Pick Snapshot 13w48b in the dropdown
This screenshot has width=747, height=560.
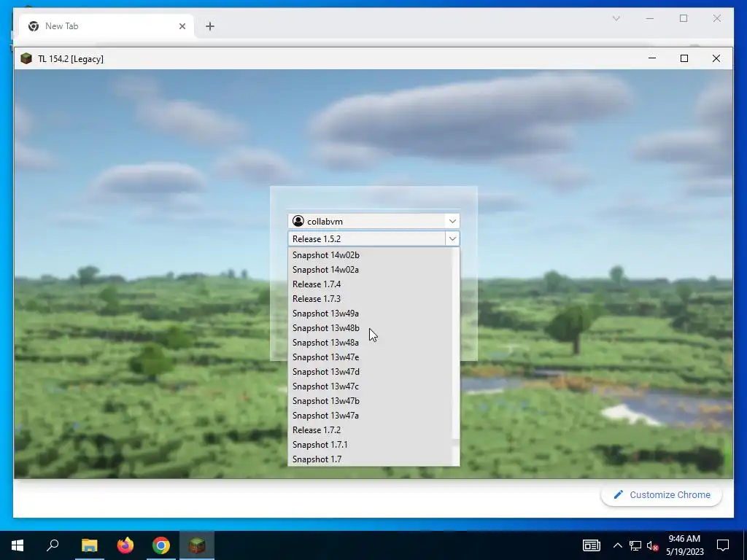tap(370, 328)
